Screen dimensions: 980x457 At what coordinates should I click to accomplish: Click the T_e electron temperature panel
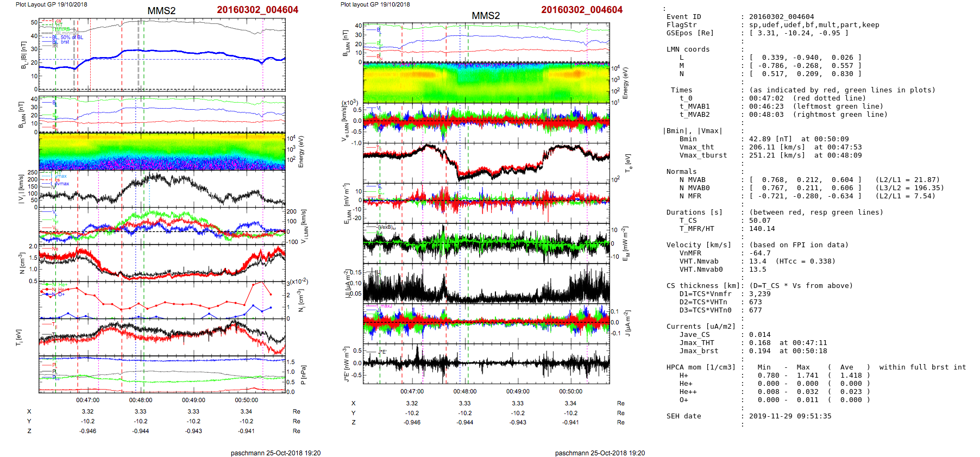(x=486, y=162)
